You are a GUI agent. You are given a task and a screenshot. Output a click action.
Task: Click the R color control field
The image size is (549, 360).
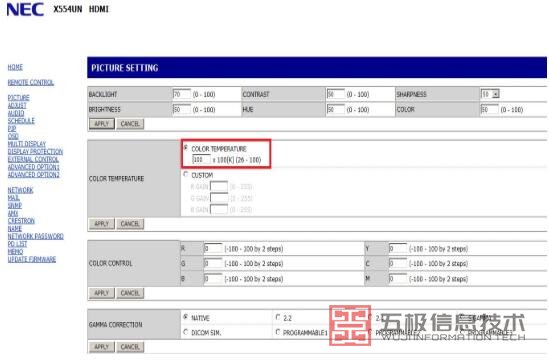point(213,249)
